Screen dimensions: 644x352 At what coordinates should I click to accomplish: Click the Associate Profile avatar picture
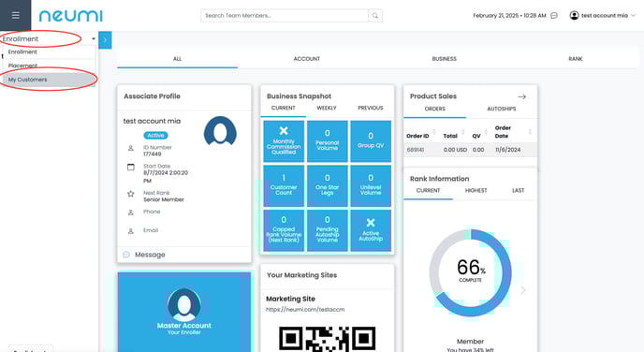point(220,131)
